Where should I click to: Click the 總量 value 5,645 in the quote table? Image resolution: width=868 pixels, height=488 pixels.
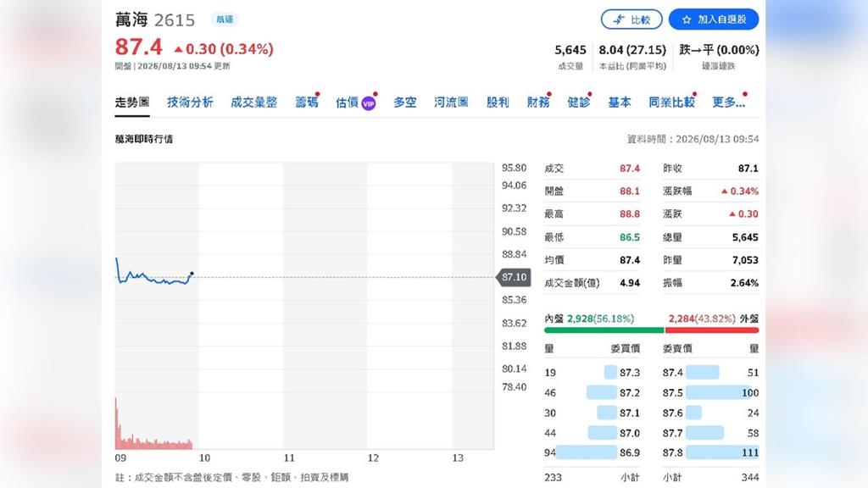[745, 237]
